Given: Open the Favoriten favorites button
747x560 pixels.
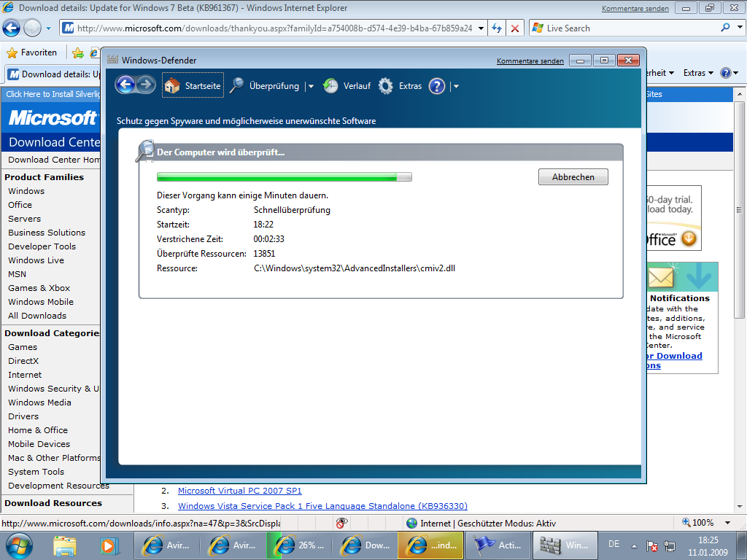Looking at the screenshot, I should pos(32,52).
